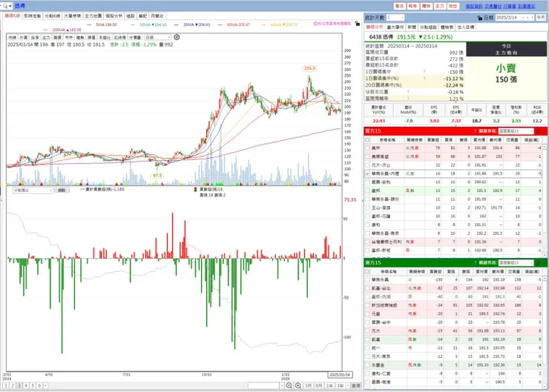Click the 報告 button in the top bar
Image resolution: width=549 pixels, height=392 pixels.
[412, 6]
